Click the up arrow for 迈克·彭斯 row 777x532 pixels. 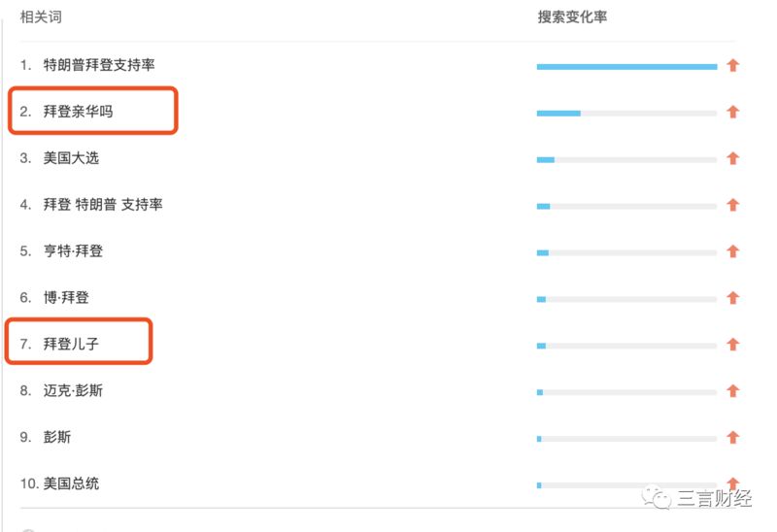(x=733, y=391)
